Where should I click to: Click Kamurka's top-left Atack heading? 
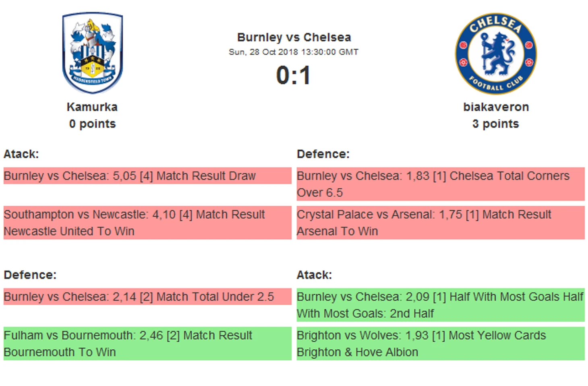[21, 154]
